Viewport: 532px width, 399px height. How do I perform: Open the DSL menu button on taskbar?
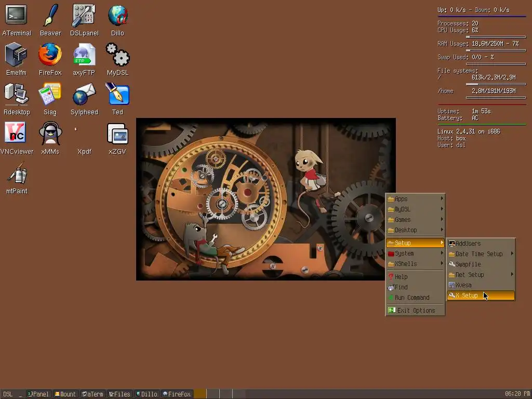(x=8, y=394)
